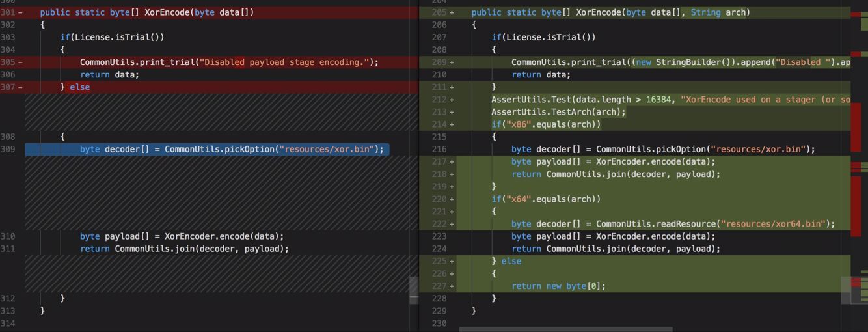
Task: Select line number 309 in left gutter
Action: point(8,149)
